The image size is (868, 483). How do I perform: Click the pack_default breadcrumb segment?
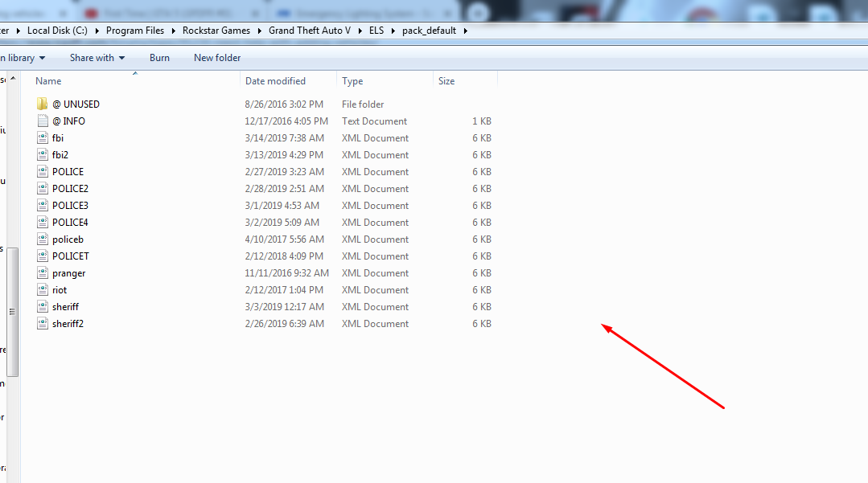(429, 31)
